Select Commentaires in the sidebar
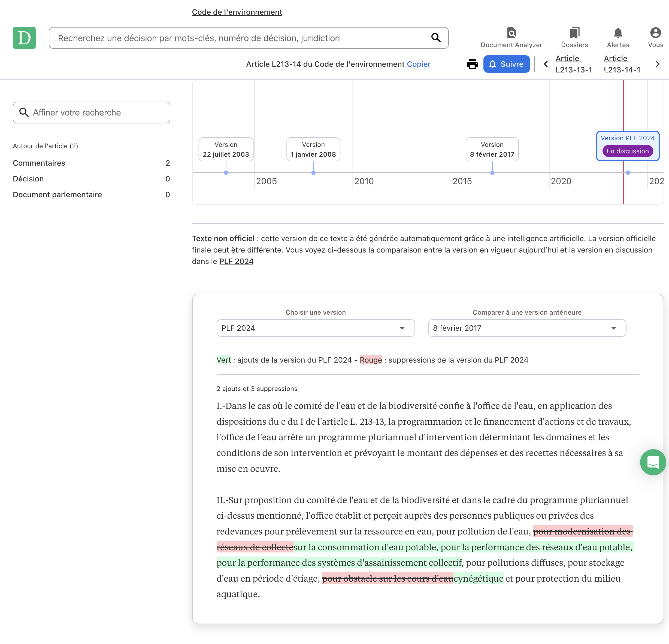 tap(39, 163)
